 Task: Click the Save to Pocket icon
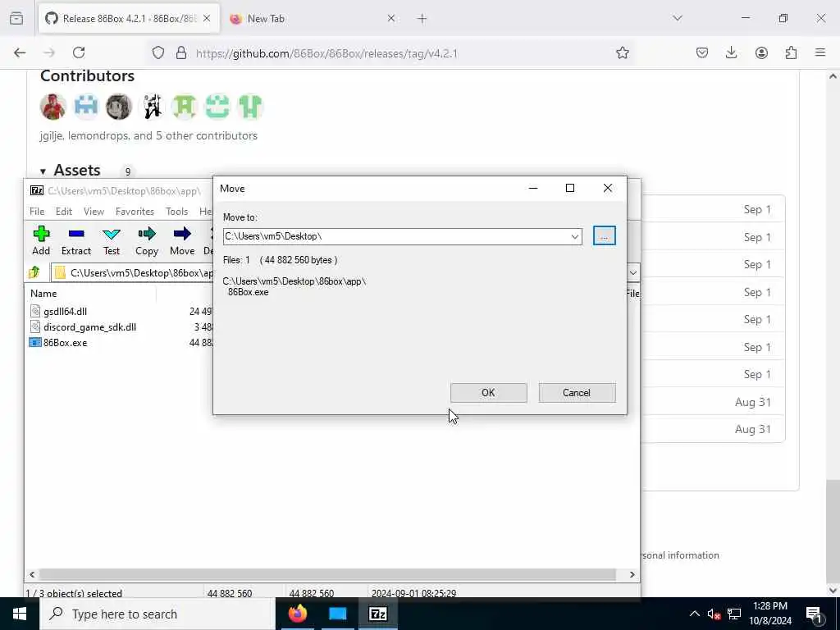tap(702, 52)
